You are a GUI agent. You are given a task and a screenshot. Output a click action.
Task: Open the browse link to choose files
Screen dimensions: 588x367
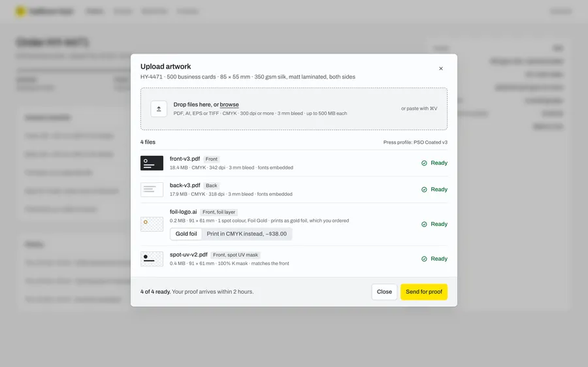click(x=229, y=104)
